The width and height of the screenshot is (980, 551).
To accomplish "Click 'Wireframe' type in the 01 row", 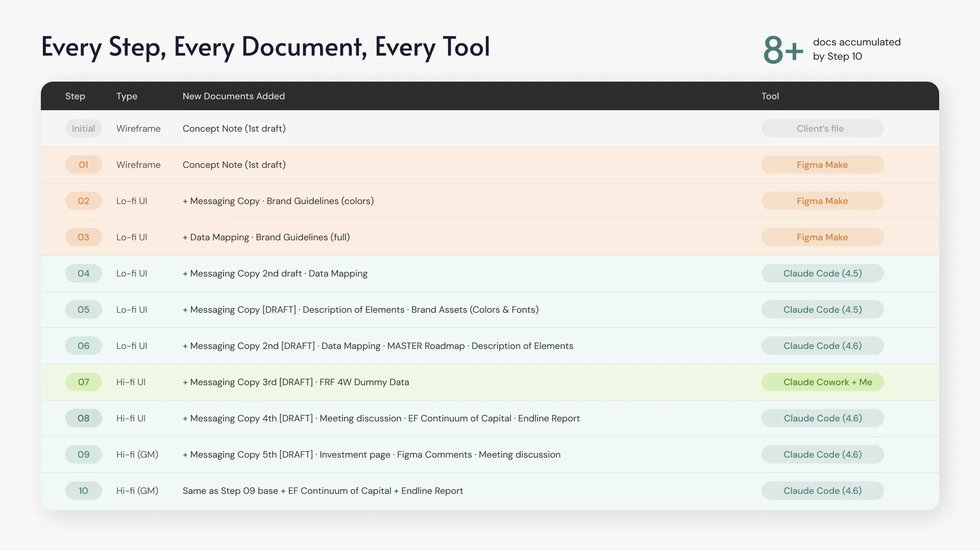I will click(x=138, y=165).
